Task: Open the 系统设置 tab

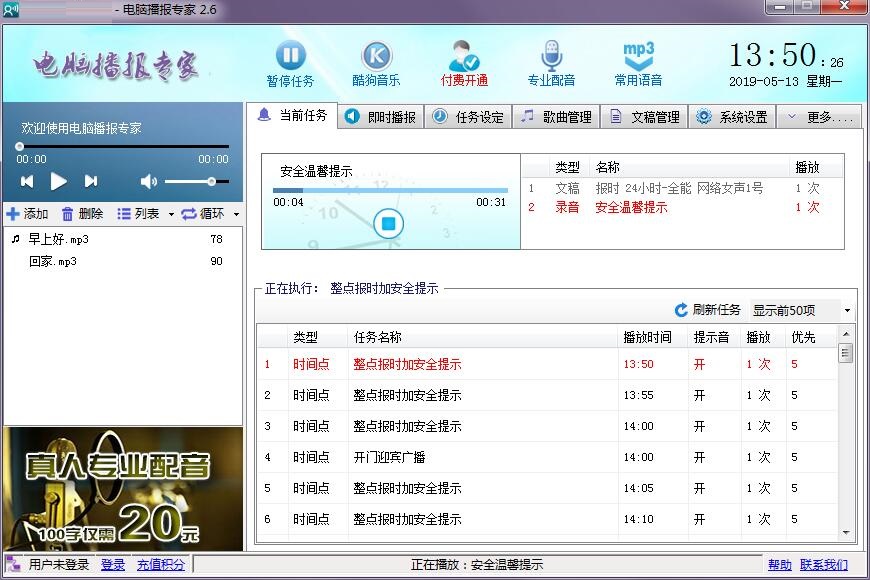Action: 732,117
